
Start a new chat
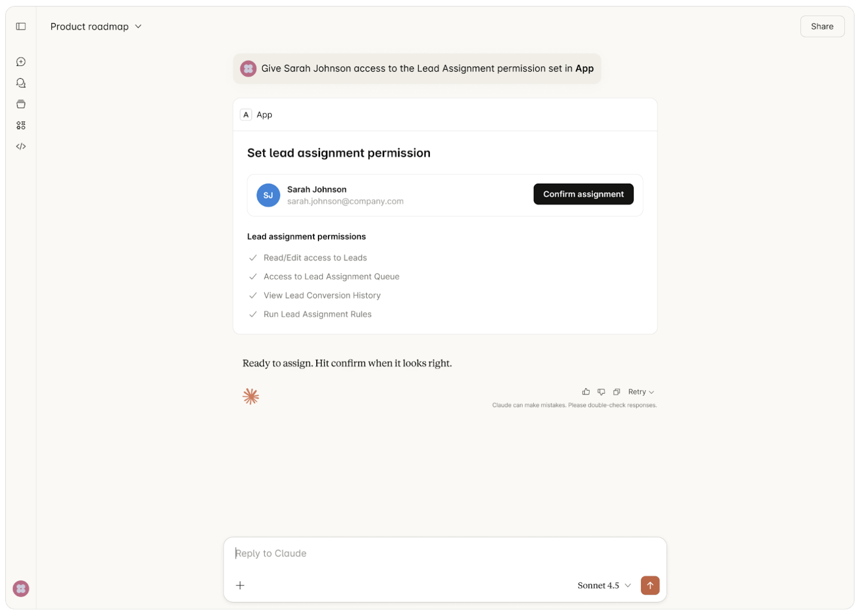(x=21, y=61)
